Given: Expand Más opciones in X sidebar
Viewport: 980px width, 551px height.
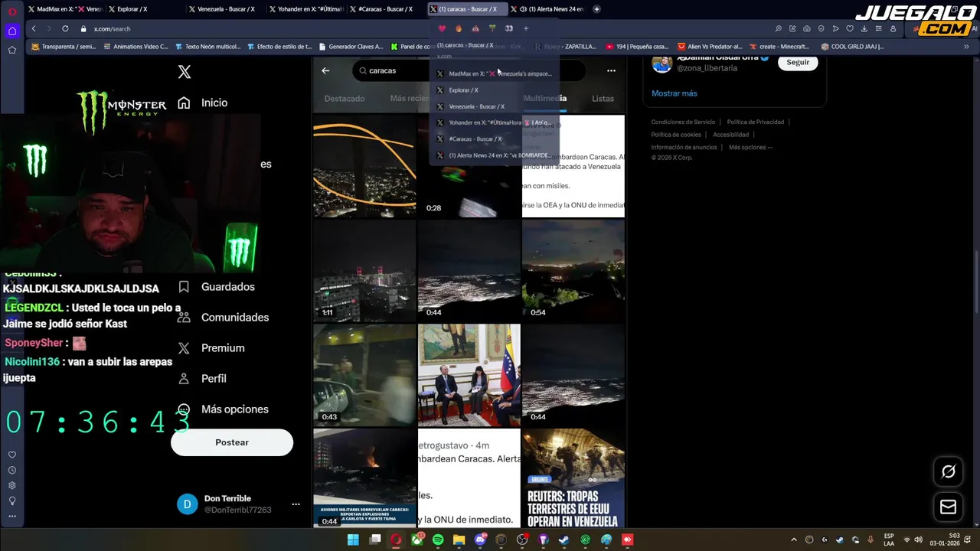Looking at the screenshot, I should [223, 409].
